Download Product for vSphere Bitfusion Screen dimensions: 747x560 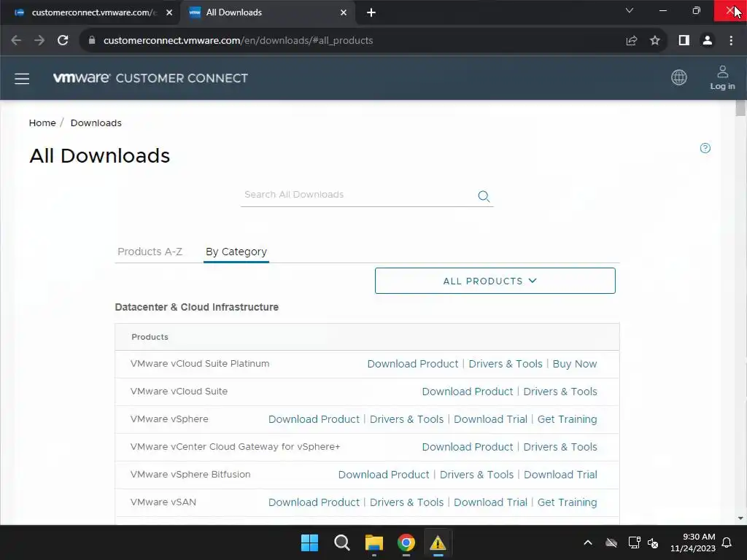pyautogui.click(x=384, y=474)
